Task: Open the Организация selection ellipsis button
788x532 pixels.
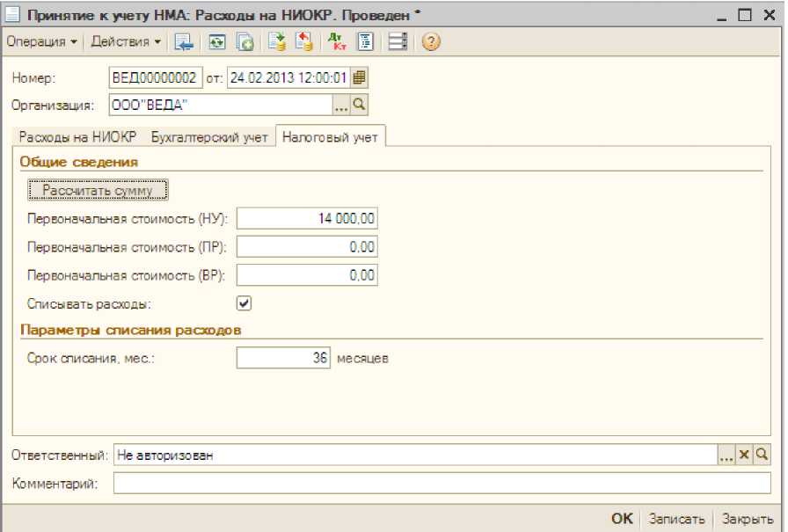Action: tap(341, 106)
